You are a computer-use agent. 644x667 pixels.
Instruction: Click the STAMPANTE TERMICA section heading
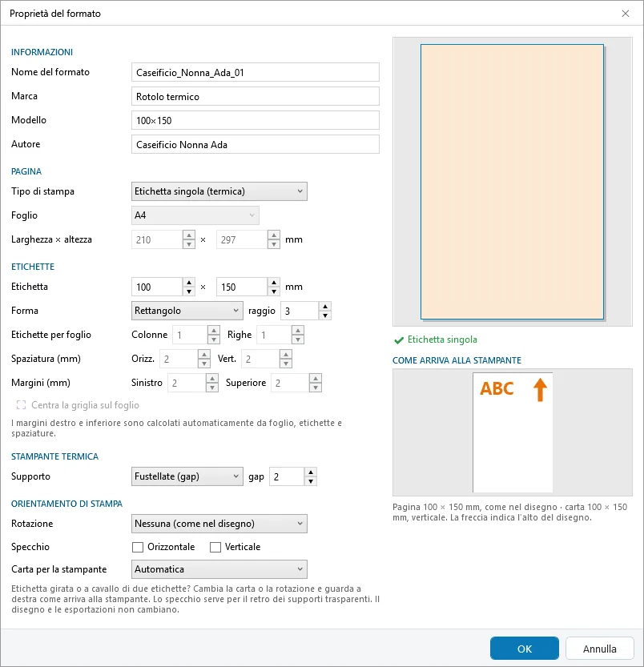(55, 456)
